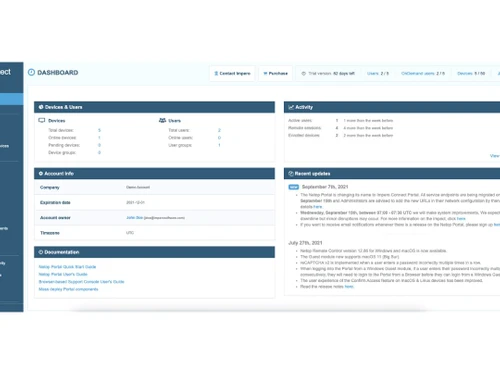Viewport: 500px width, 375px height.
Task: Select the highlighted sidebar menu item
Action: click(12, 99)
